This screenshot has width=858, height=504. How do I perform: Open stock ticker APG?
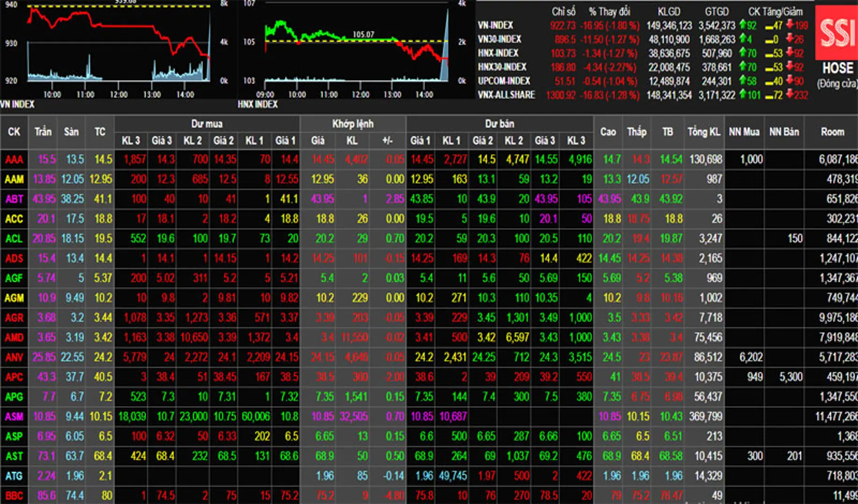[x=14, y=397]
